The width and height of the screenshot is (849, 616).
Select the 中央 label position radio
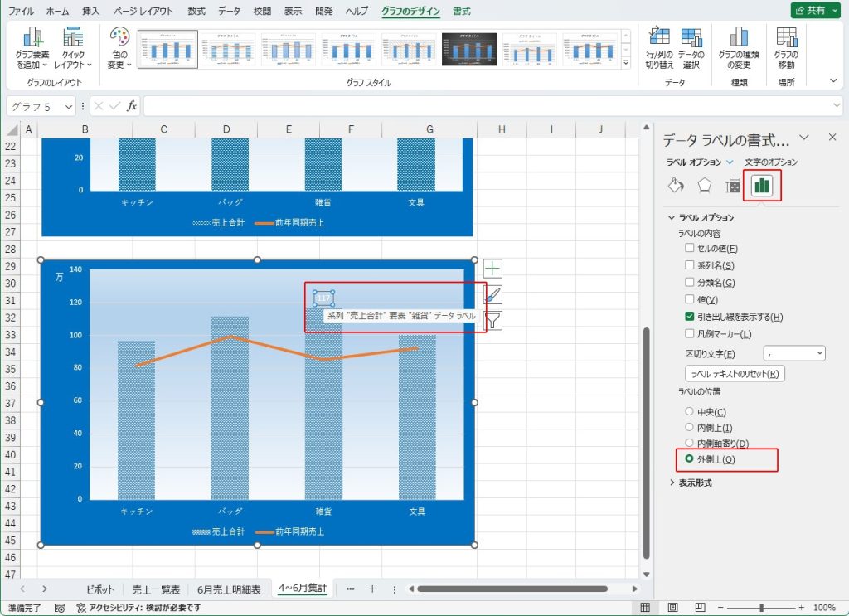[689, 412]
